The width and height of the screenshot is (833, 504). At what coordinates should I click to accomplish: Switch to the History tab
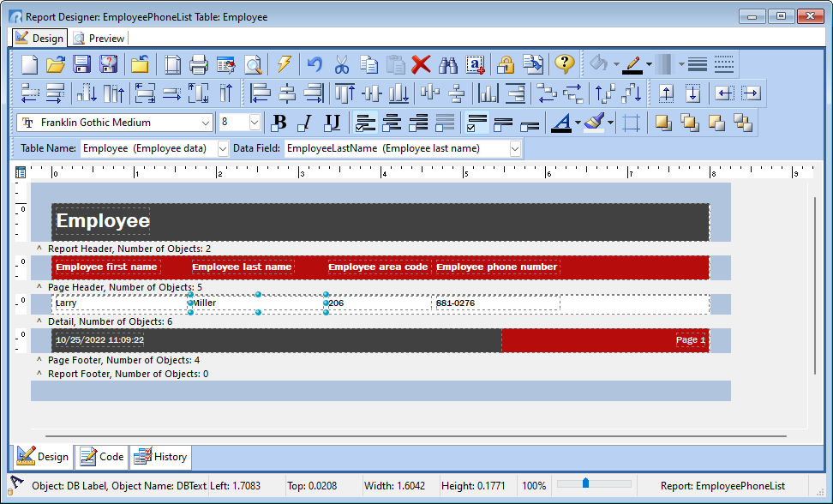click(x=160, y=457)
